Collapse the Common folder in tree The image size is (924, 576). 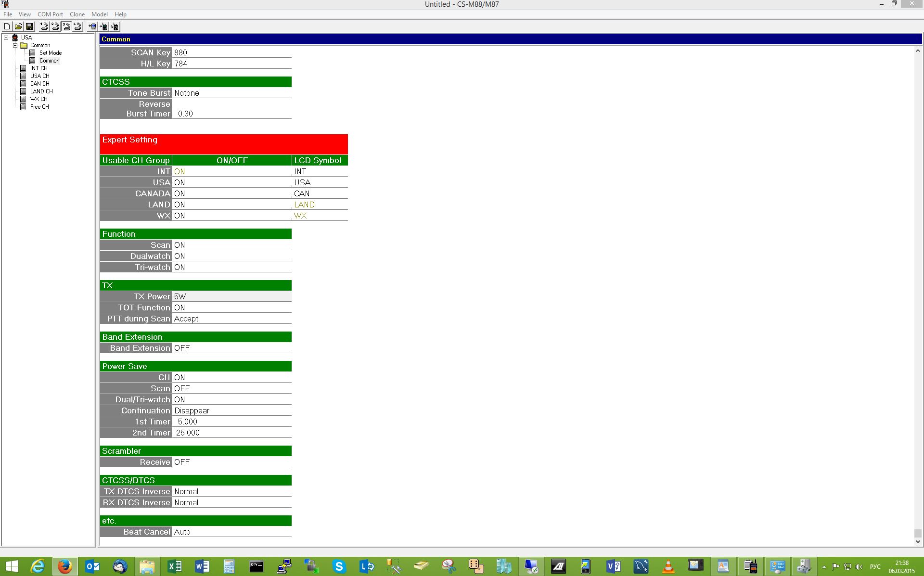15,45
